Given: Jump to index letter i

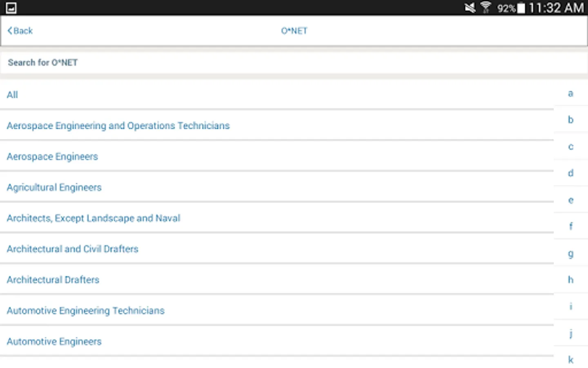Looking at the screenshot, I should pyautogui.click(x=571, y=306).
